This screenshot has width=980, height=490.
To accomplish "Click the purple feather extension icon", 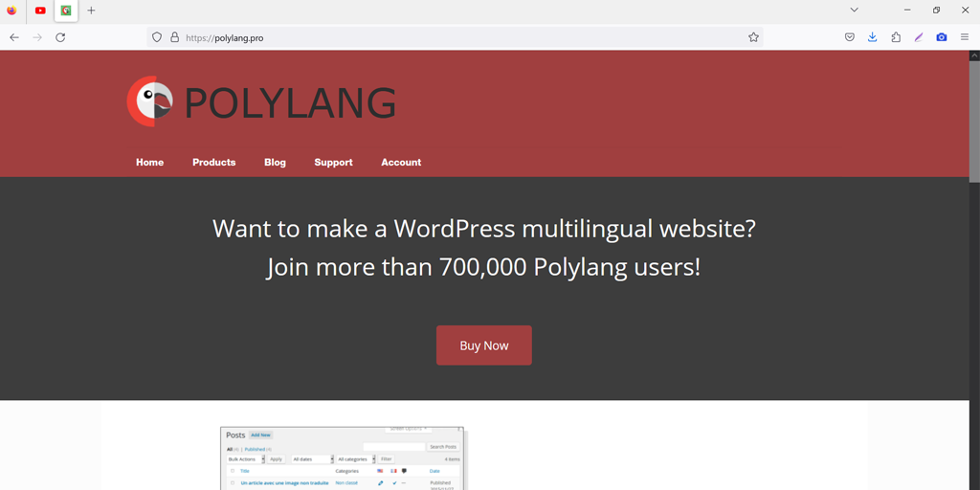I will point(918,37).
